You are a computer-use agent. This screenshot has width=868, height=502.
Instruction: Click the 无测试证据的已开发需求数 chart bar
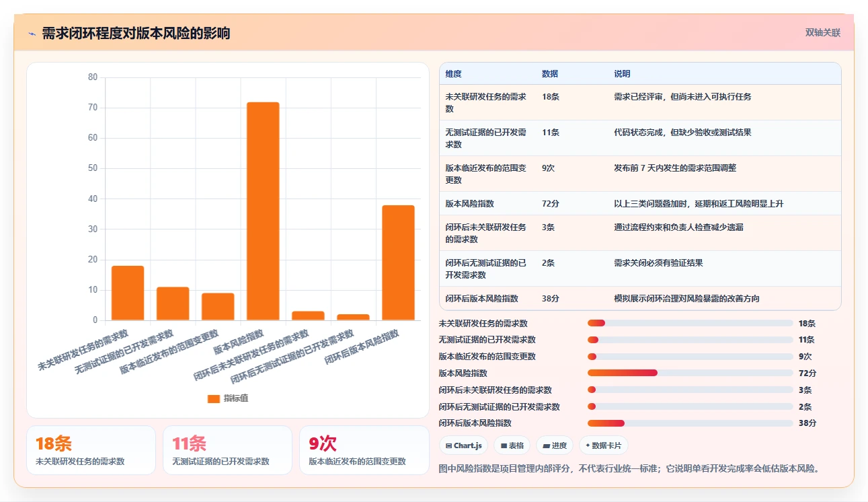pos(173,303)
